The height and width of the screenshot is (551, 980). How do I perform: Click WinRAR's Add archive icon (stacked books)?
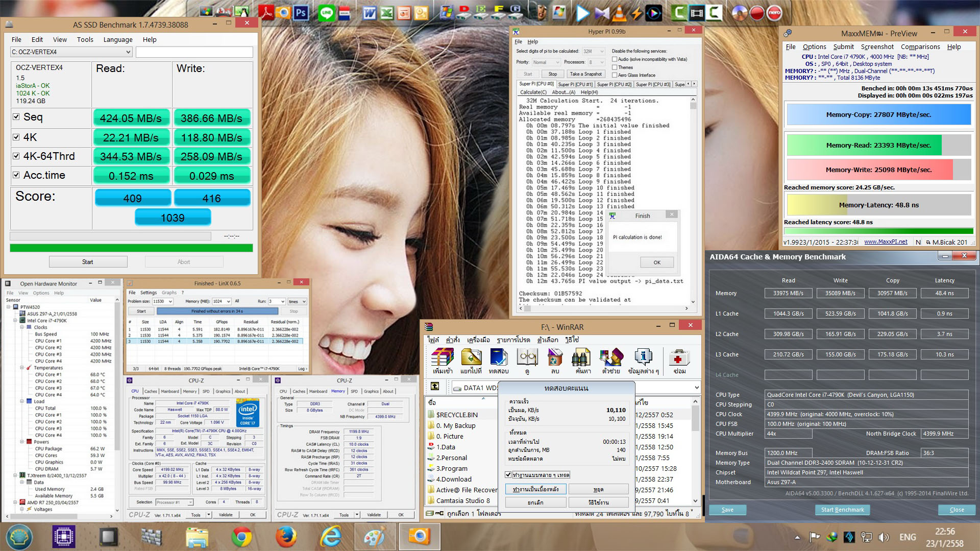tap(442, 358)
